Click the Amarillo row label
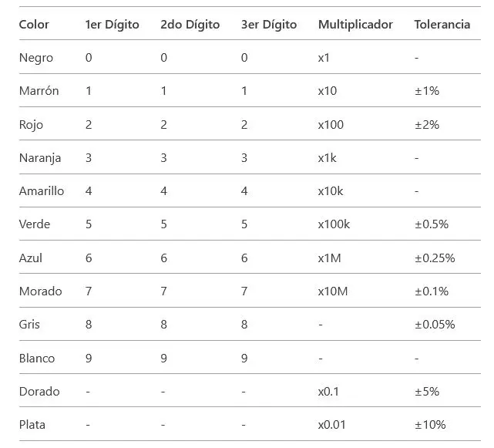Screen dimensions: 494x448 42,191
